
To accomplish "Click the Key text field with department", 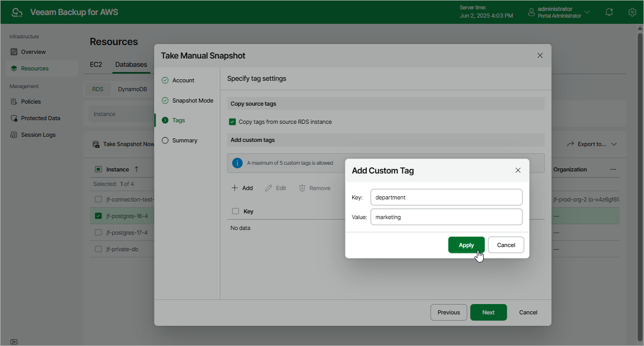I will [446, 197].
